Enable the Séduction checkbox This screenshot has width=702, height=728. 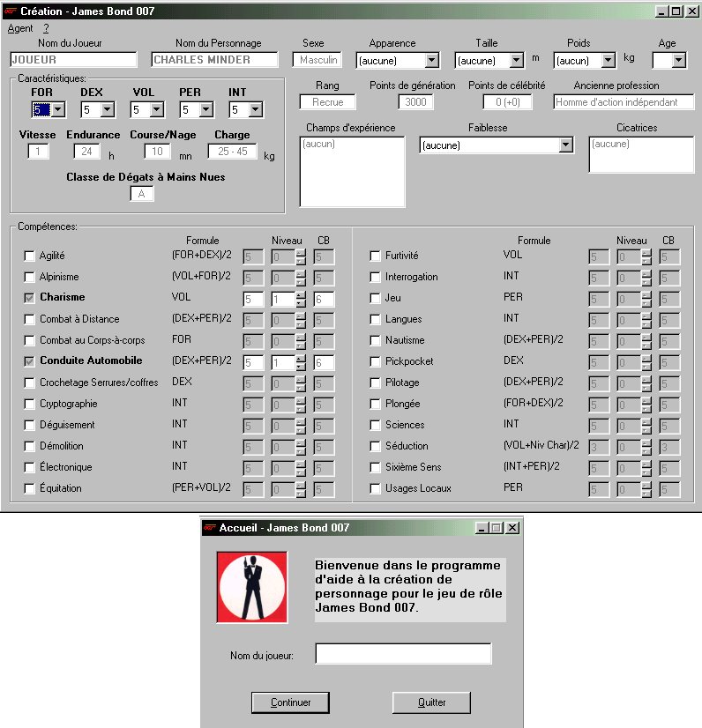[x=375, y=446]
